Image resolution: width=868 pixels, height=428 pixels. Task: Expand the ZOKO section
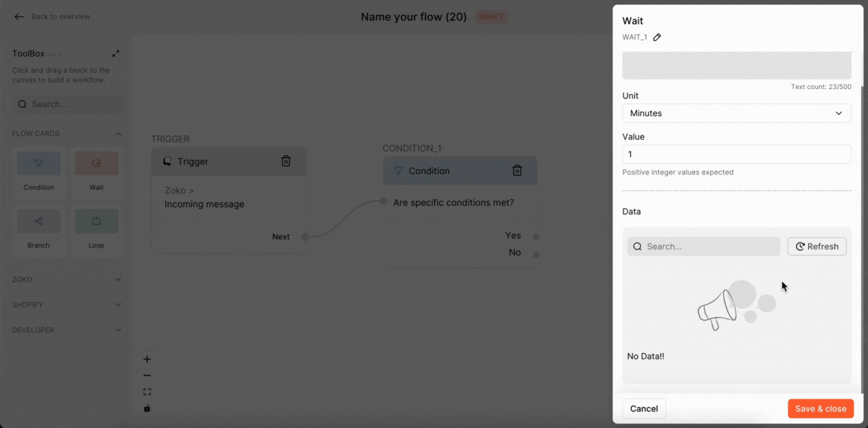[118, 279]
